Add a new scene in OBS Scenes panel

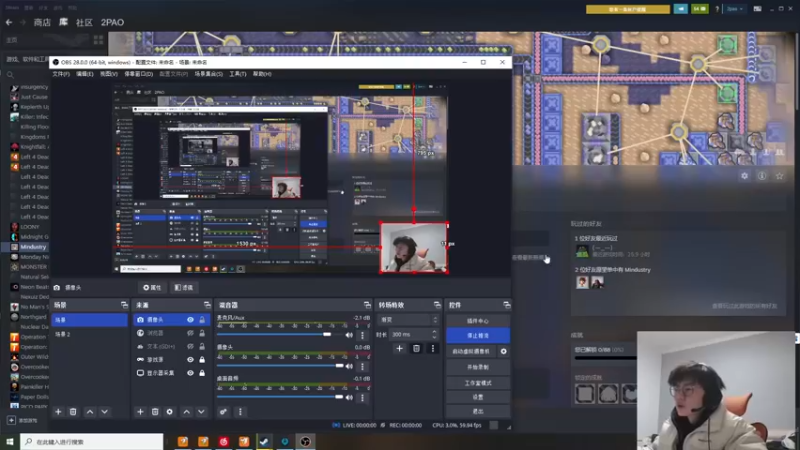tap(58, 412)
